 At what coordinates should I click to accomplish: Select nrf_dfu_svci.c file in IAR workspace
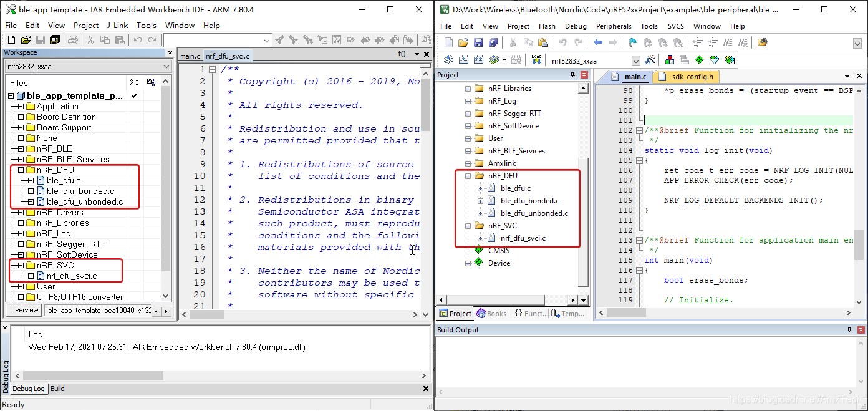[x=72, y=276]
